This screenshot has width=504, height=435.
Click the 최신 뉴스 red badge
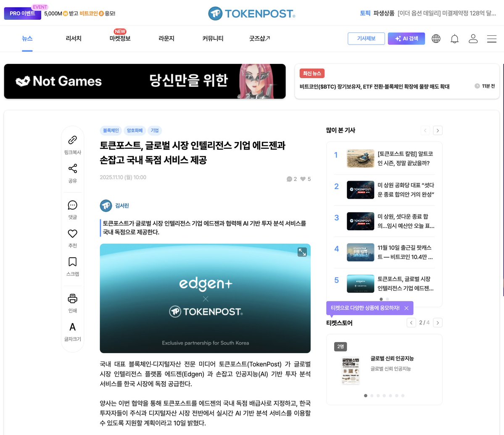[x=312, y=74]
